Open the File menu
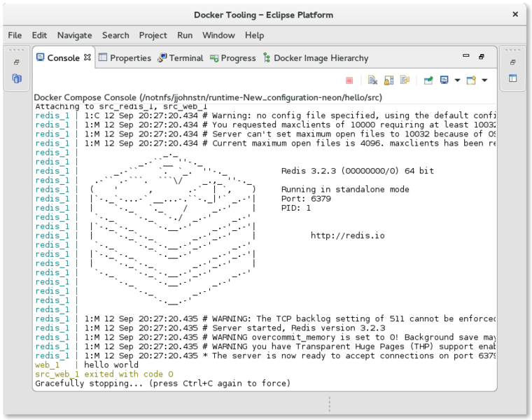This screenshot has width=532, height=420. tap(15, 35)
